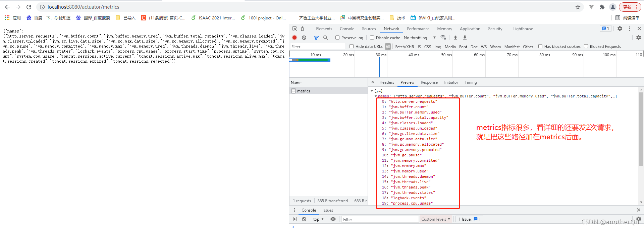644x229 pixels.
Task: Open the Custom levels dropdown
Action: click(x=436, y=219)
